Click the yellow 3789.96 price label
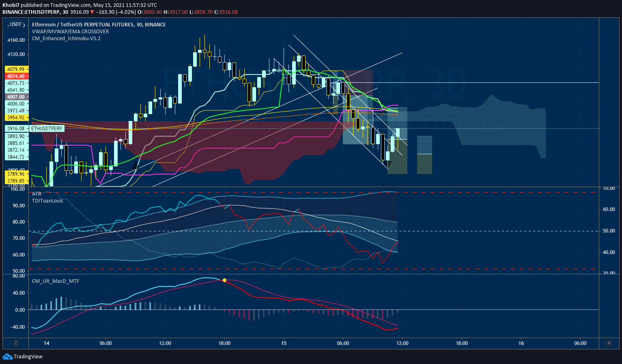This screenshot has height=364, width=622. point(16,174)
